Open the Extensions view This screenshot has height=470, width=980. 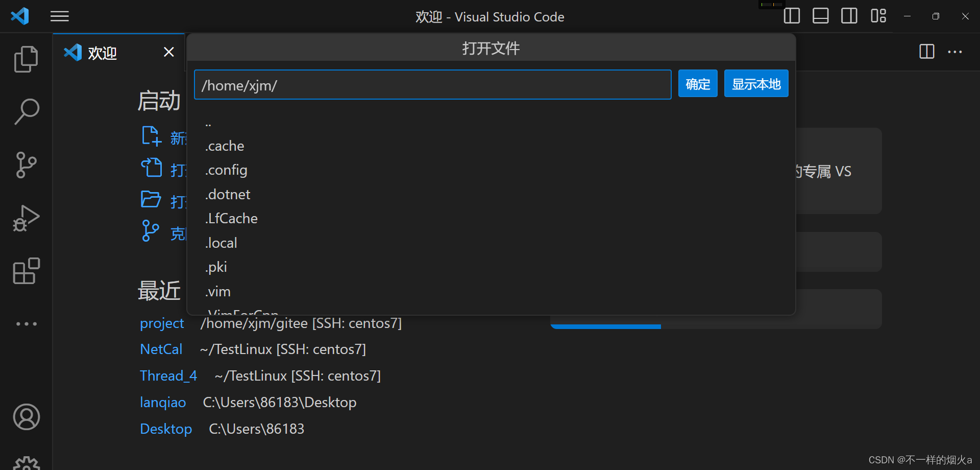[26, 271]
